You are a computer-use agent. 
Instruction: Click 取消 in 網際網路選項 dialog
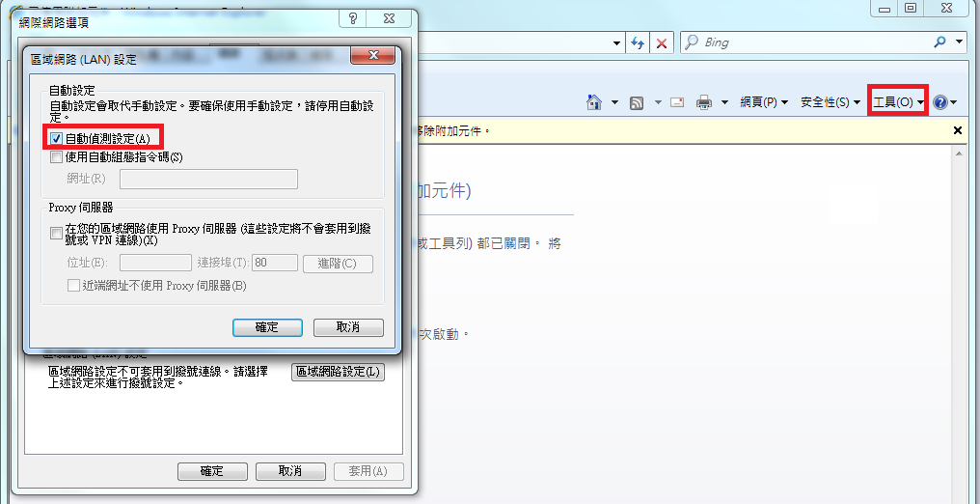[x=290, y=471]
